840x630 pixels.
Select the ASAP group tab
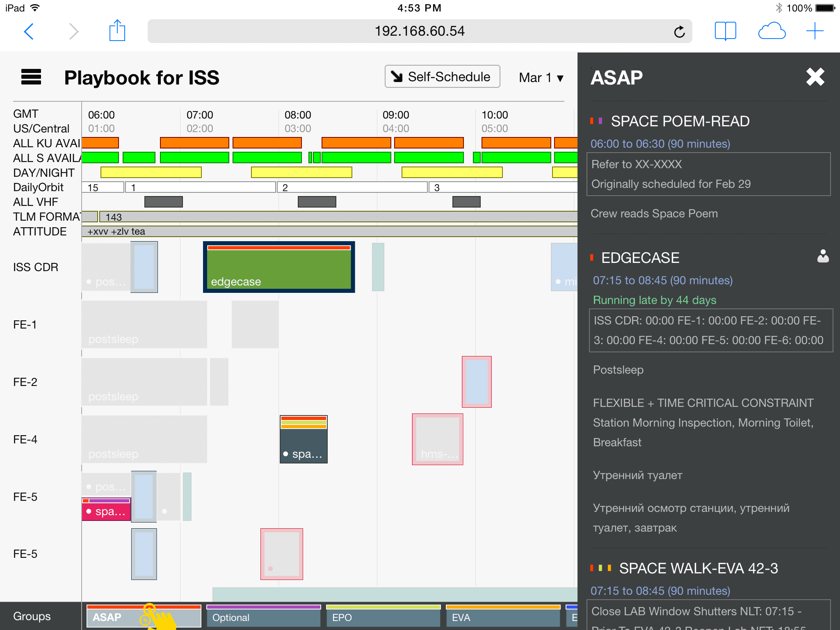pos(144,616)
